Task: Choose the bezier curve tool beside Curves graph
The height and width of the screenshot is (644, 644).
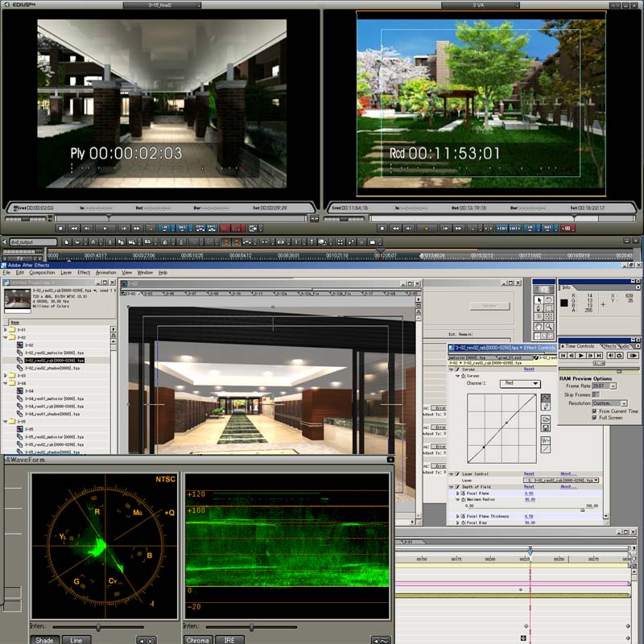Action: pyautogui.click(x=546, y=398)
